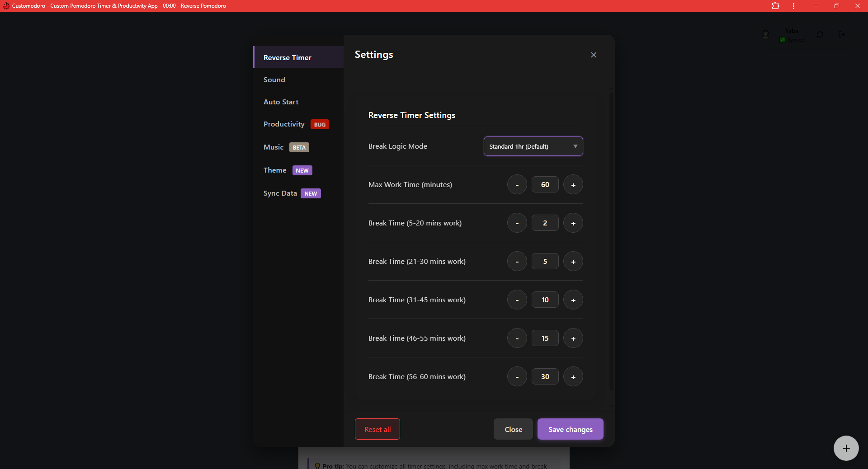The image size is (868, 469).
Task: Decrease Break Time for 46-55 mins work
Action: point(517,338)
